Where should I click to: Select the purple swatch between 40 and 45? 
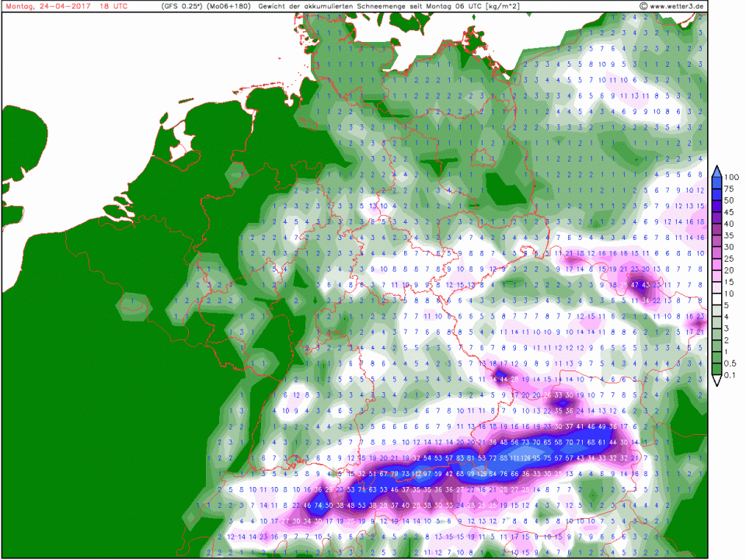point(716,217)
